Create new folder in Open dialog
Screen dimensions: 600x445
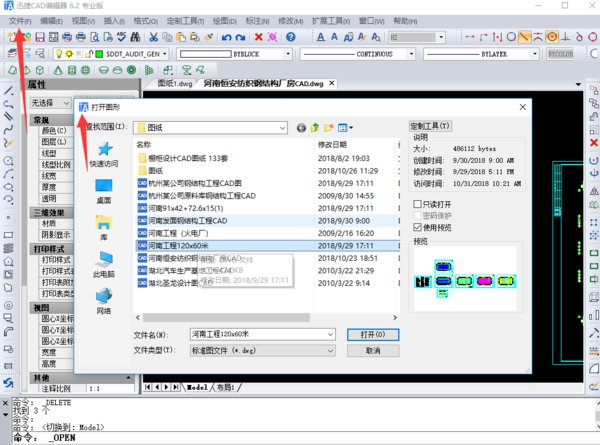coord(328,127)
